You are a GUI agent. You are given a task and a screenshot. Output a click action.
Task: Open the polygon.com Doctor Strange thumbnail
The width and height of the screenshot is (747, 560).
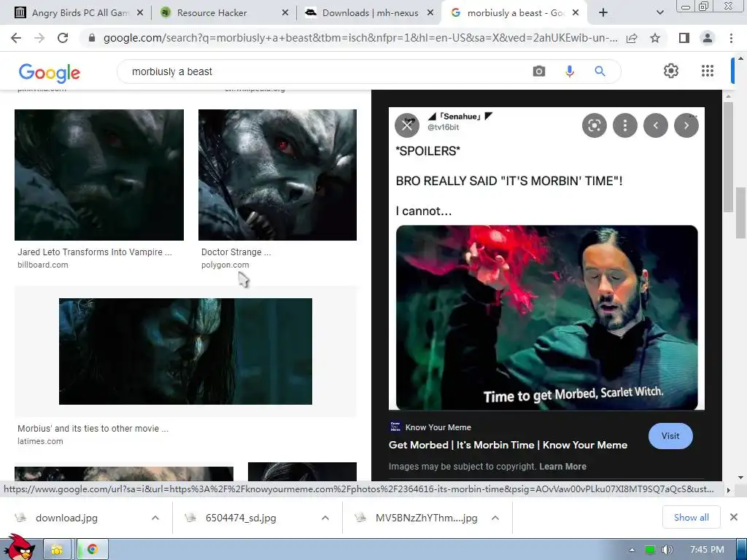coord(277,175)
